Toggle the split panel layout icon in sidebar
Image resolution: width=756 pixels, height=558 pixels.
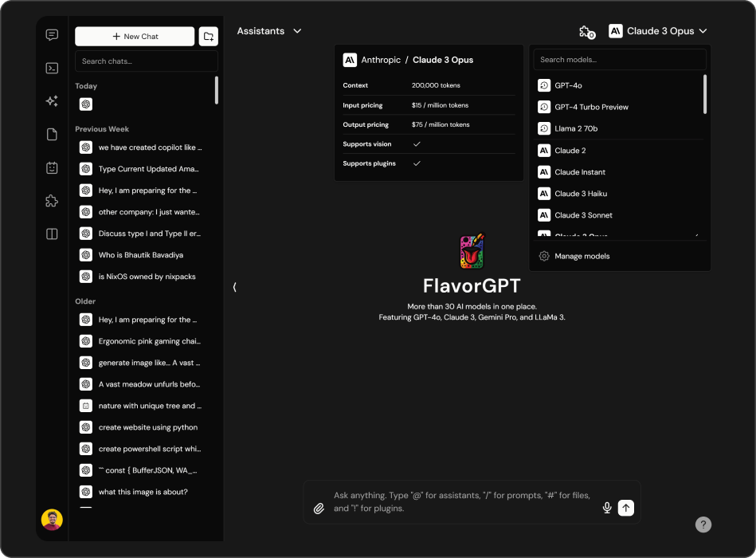52,234
